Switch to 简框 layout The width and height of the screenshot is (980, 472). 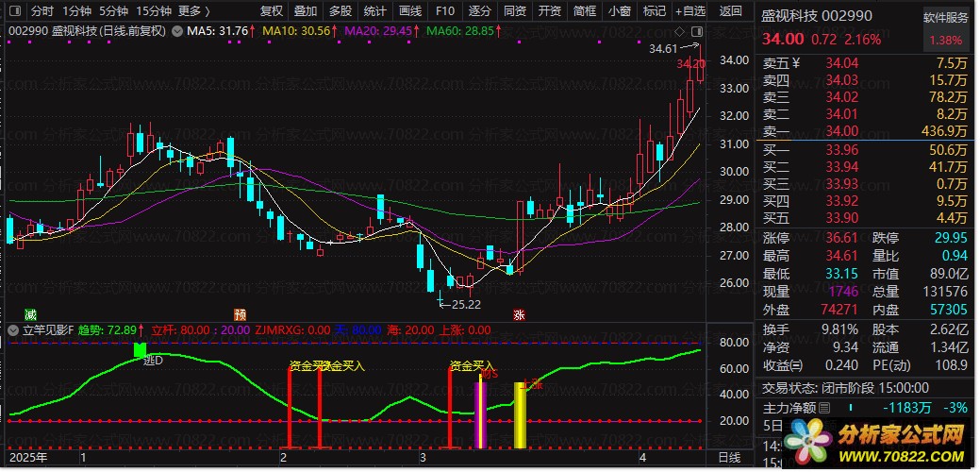584,10
